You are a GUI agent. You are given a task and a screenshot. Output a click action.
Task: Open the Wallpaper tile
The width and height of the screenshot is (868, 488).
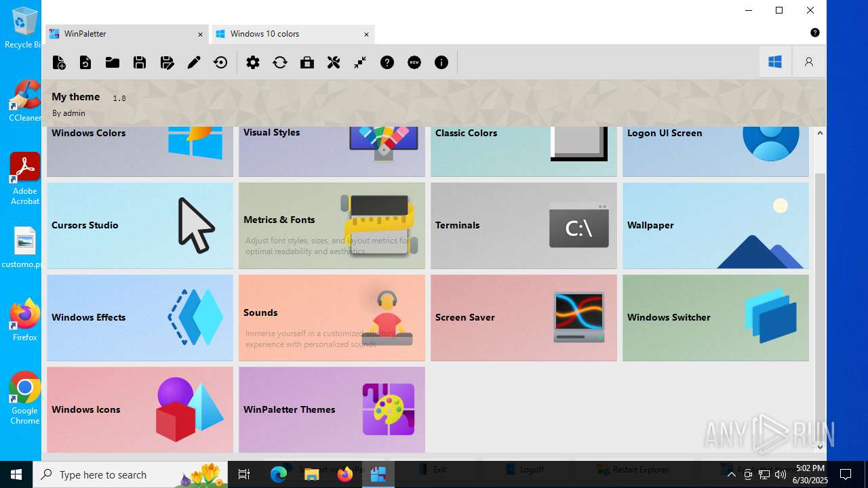(715, 226)
